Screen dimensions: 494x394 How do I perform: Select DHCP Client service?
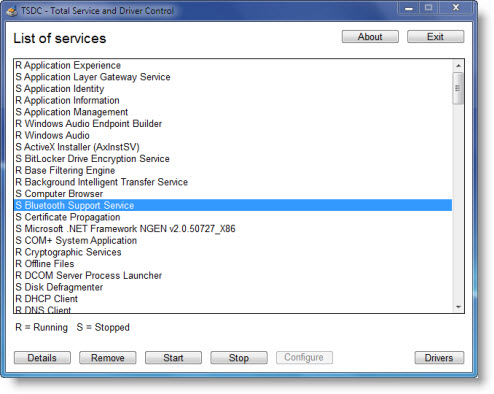click(x=233, y=299)
